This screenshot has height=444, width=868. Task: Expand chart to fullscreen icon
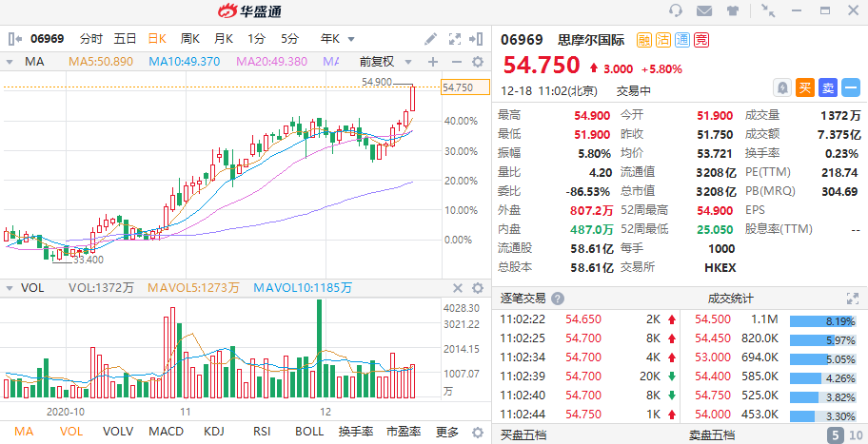pos(455,39)
